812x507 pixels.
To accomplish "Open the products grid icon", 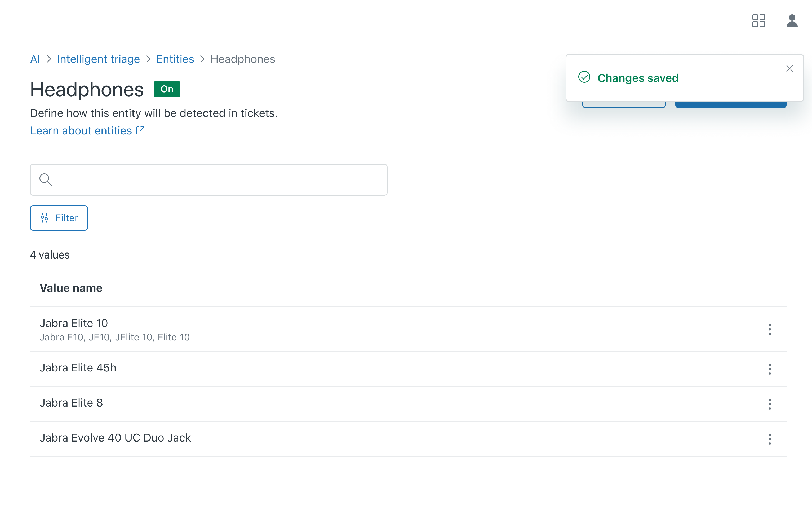I will 758,21.
